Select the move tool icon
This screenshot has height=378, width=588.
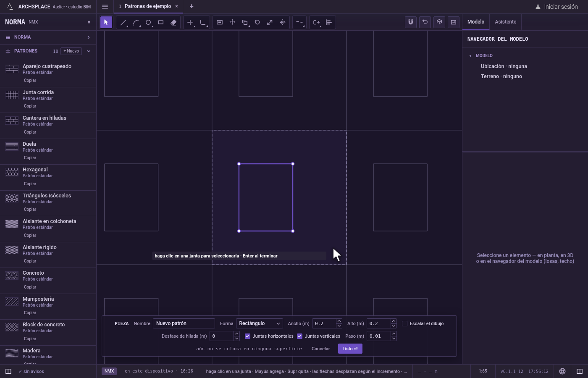(x=232, y=23)
